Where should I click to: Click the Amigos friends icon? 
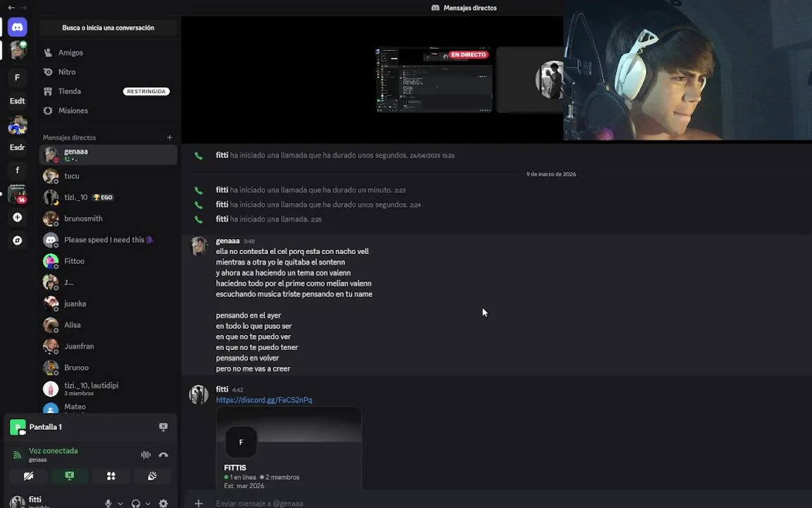click(48, 52)
